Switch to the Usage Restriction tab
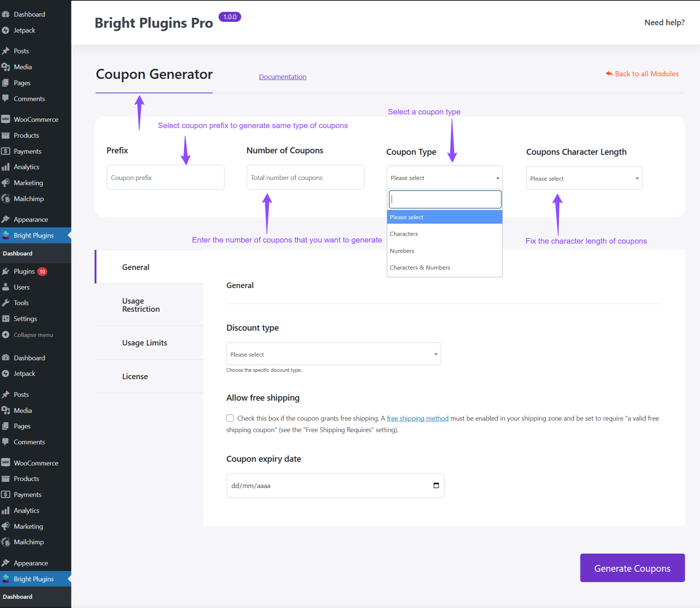This screenshot has width=700, height=608. pyautogui.click(x=141, y=305)
